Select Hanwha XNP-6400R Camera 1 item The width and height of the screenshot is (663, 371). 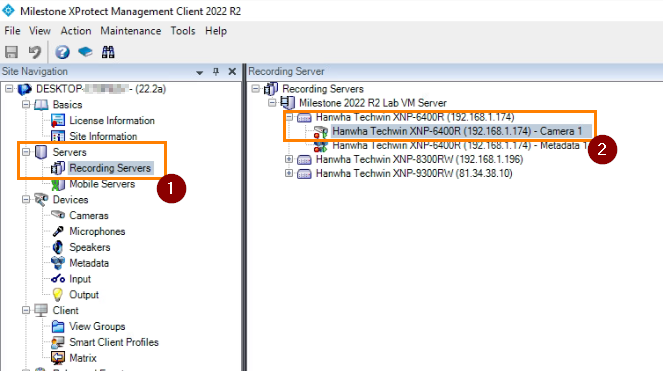[457, 131]
